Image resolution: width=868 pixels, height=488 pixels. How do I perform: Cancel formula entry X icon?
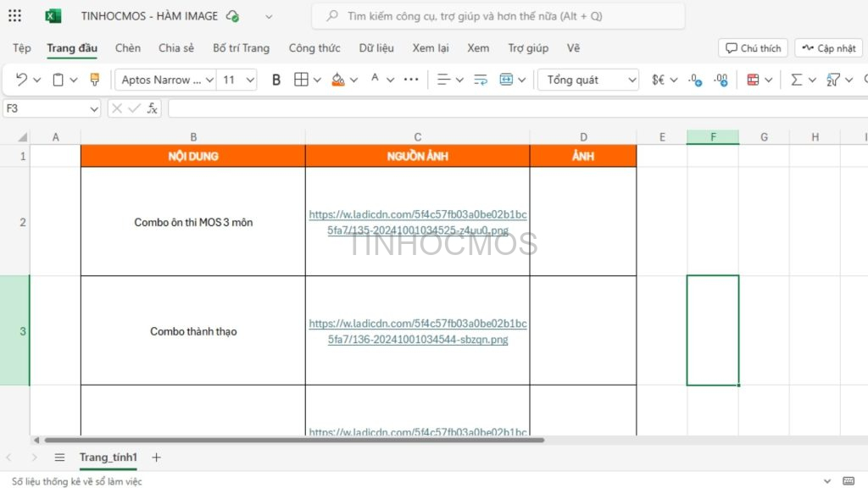(117, 108)
